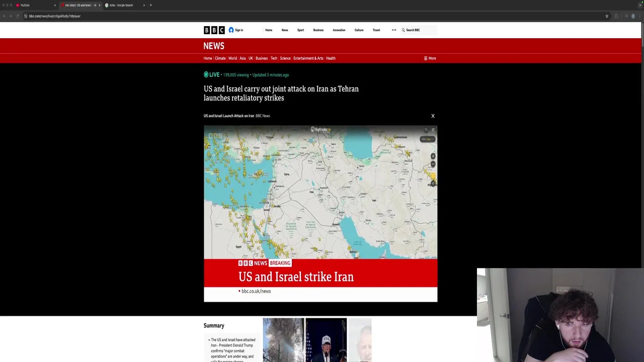Zoom in on the flight map plus button
This screenshot has height=362, width=644.
click(x=433, y=156)
